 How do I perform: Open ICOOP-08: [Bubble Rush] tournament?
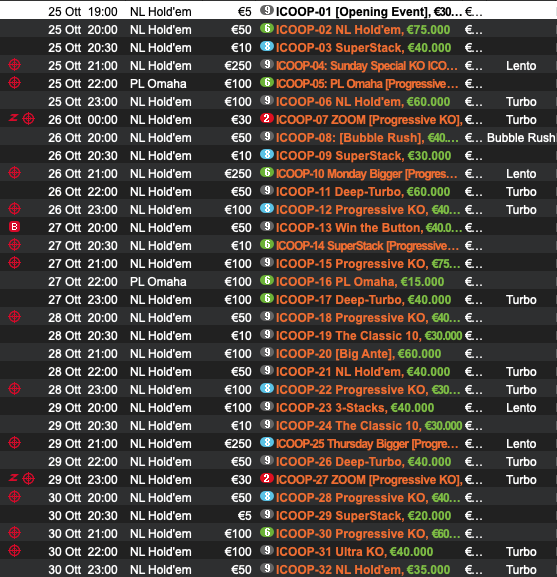(367, 138)
